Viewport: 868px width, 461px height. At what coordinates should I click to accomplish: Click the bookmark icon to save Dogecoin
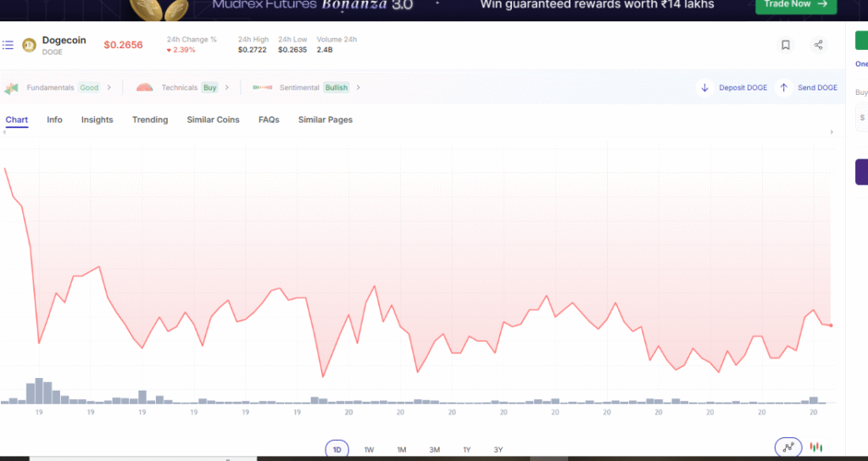click(786, 45)
